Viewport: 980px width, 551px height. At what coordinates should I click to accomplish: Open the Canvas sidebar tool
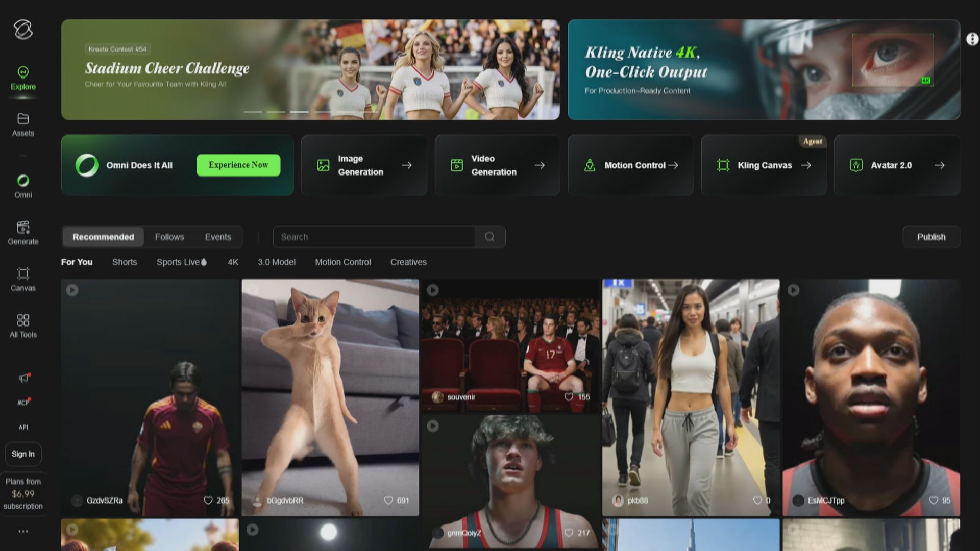[x=23, y=273]
